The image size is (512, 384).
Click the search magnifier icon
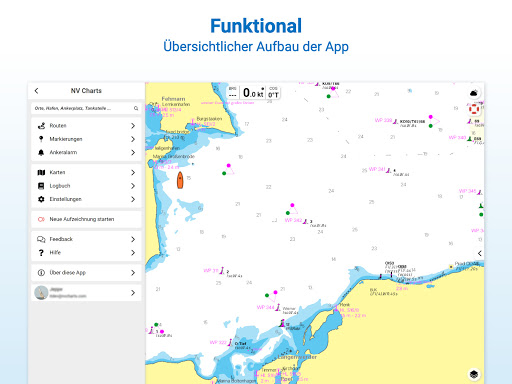pyautogui.click(x=136, y=108)
